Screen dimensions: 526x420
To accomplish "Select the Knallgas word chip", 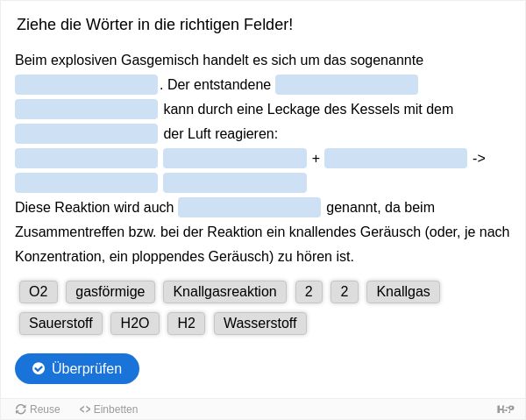I will click(x=403, y=291).
